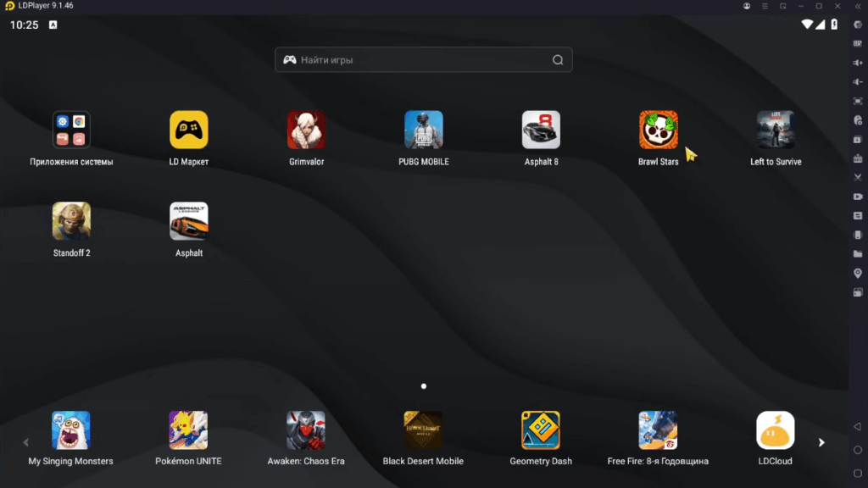The width and height of the screenshot is (868, 488).
Task: Open the account profile menu in the title bar
Action: click(x=747, y=6)
